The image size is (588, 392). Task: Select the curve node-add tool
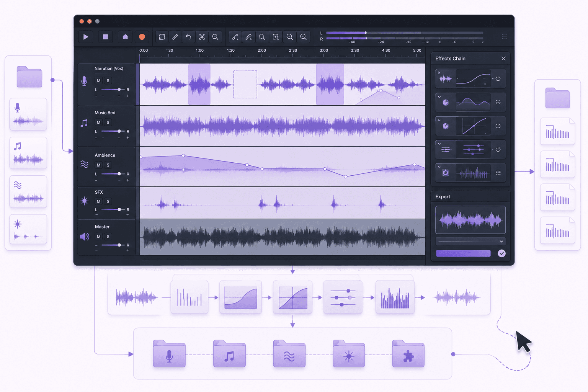235,37
